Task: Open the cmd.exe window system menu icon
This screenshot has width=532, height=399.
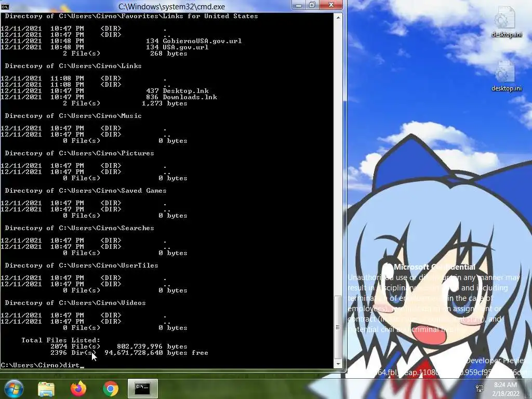Action: 5,6
